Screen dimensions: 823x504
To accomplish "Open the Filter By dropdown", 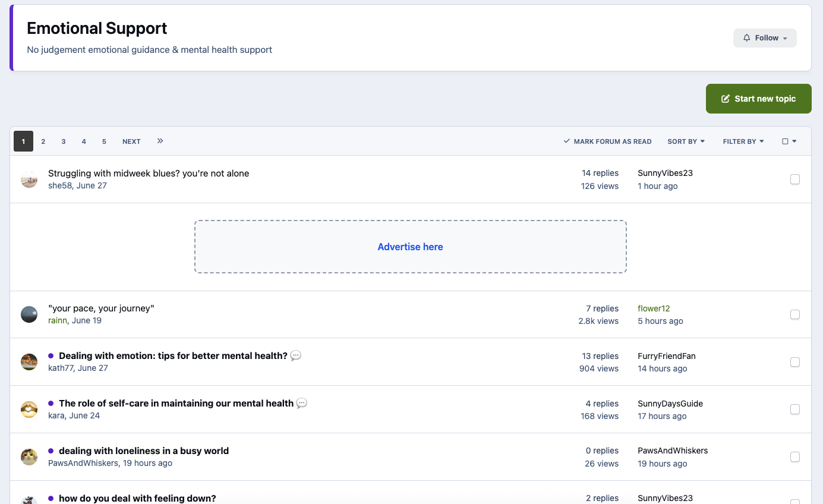I will tap(743, 141).
